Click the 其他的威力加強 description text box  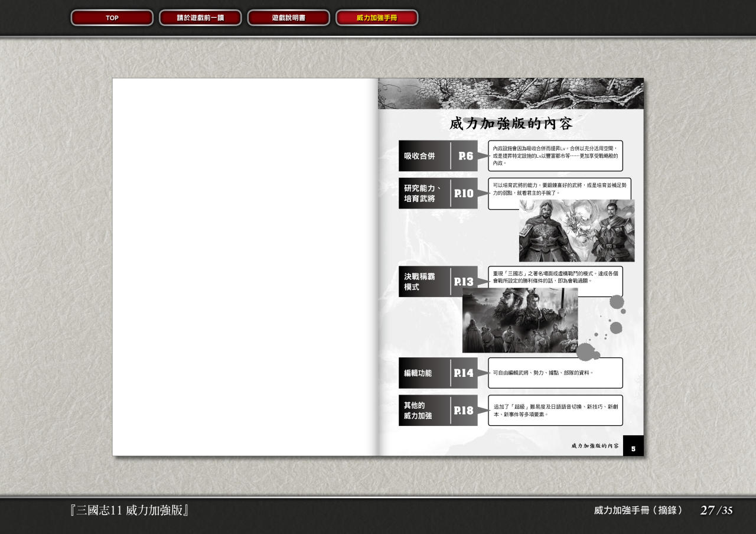(x=555, y=410)
